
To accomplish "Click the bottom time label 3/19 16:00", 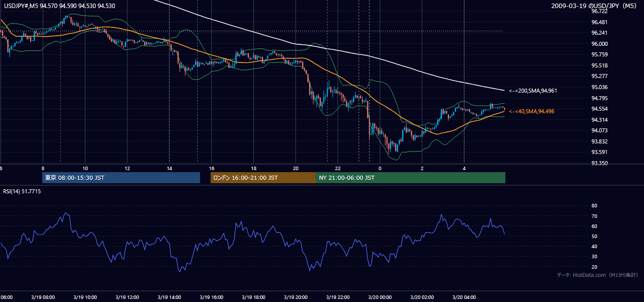I will click(x=212, y=297).
